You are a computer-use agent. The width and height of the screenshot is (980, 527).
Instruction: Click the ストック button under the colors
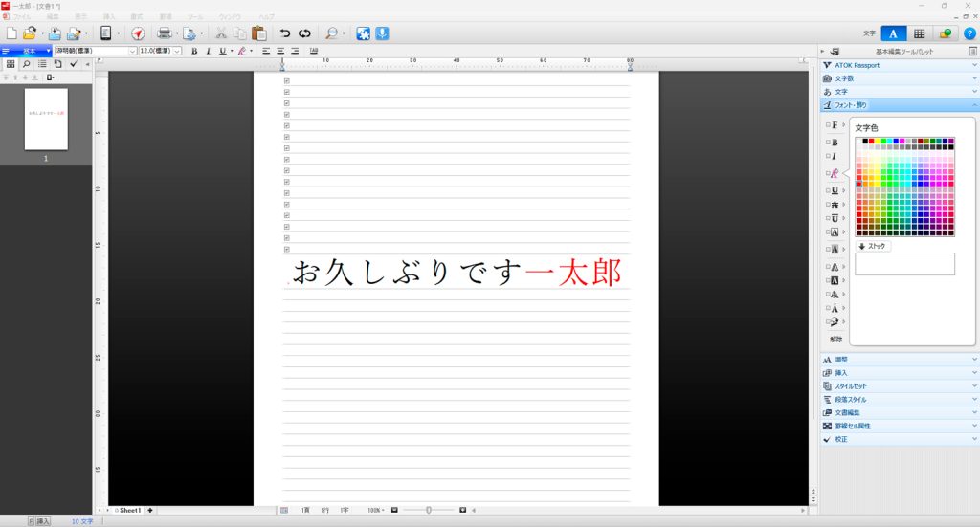pos(873,246)
